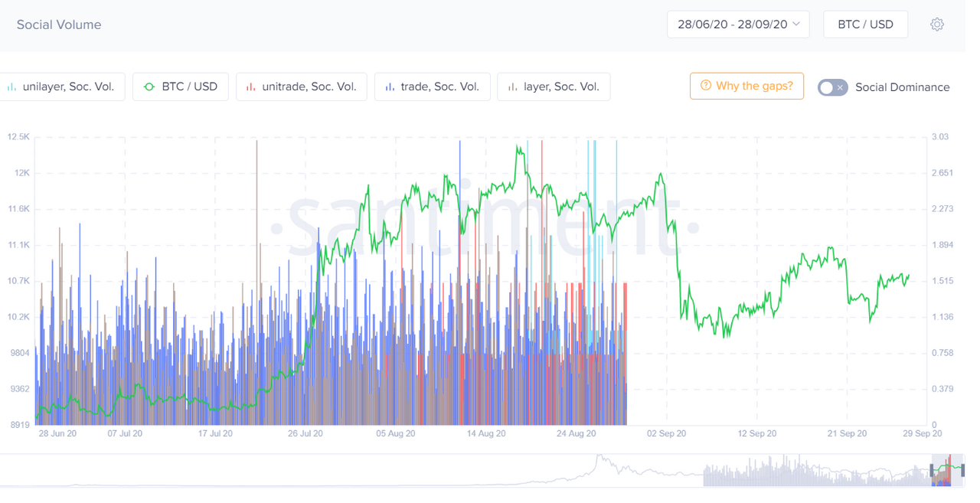Image resolution: width=980 pixels, height=503 pixels.
Task: Select the layer, Soc. Vol. metric chip
Action: 554,87
